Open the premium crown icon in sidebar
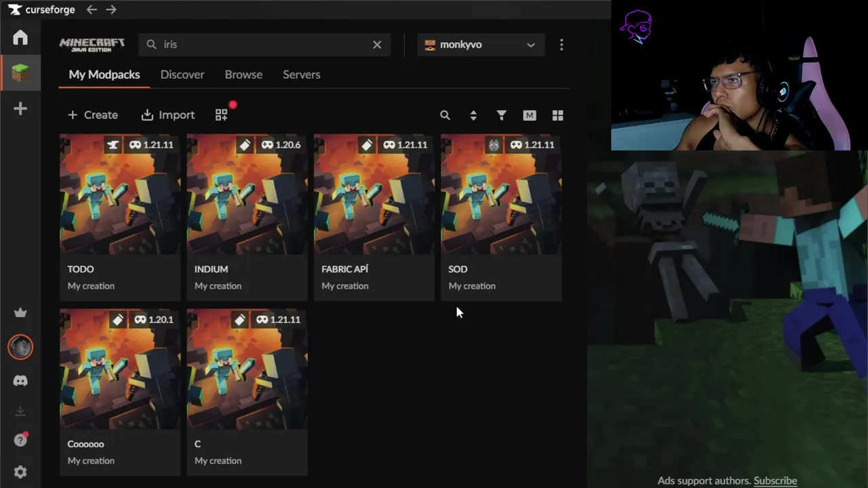 [20, 312]
